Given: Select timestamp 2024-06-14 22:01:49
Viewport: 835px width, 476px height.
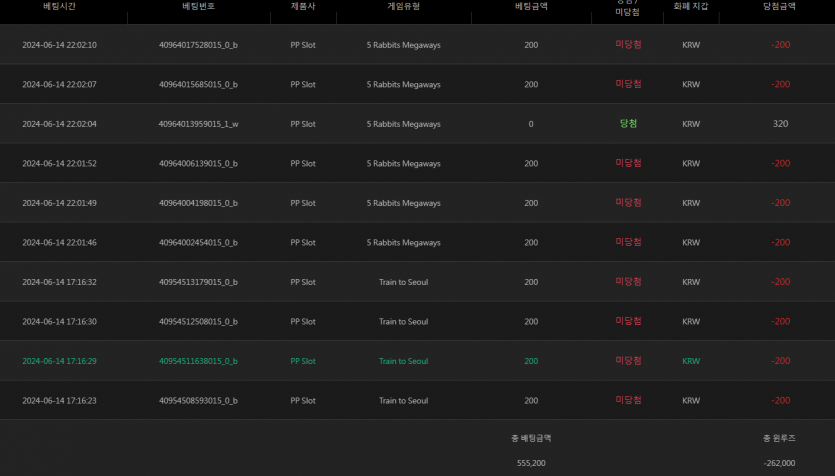Looking at the screenshot, I should point(60,203).
